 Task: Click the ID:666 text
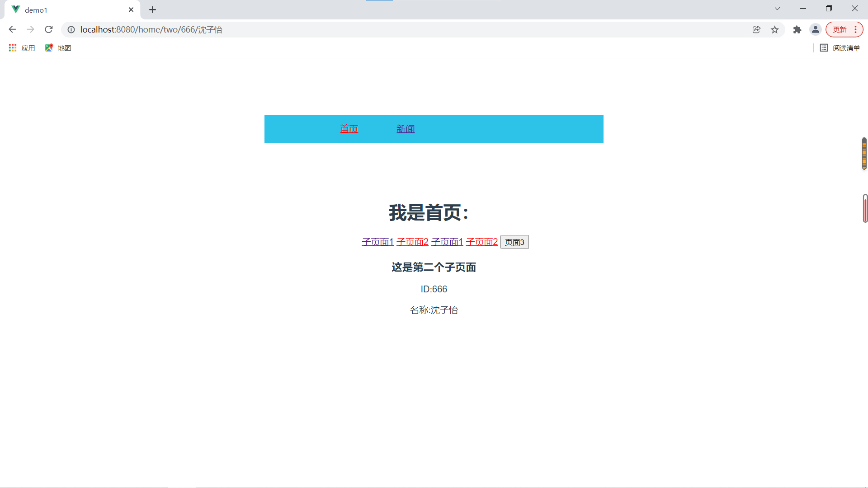point(434,289)
